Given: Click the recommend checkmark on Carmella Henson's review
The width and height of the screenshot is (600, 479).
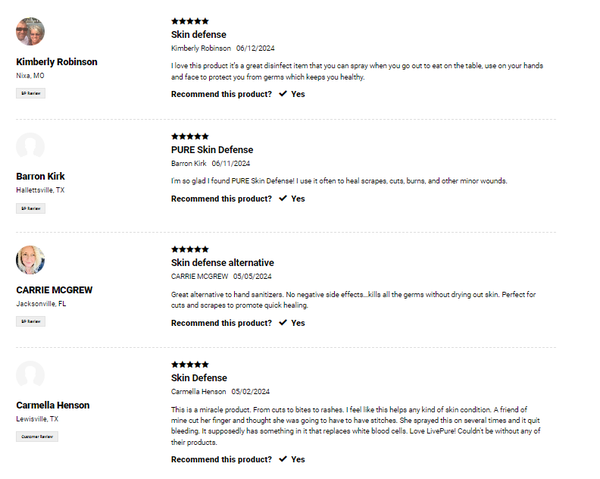Looking at the screenshot, I should click(x=283, y=459).
